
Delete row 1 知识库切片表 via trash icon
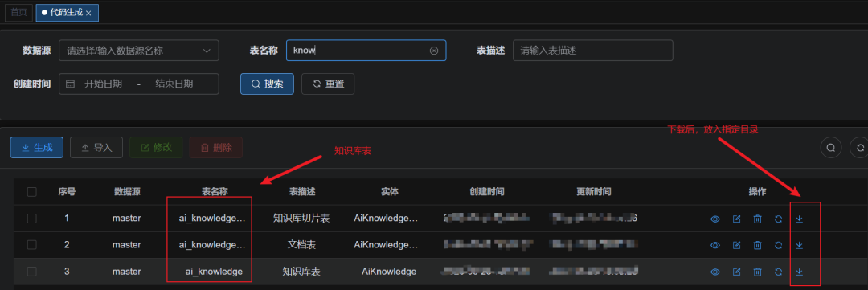coord(757,219)
